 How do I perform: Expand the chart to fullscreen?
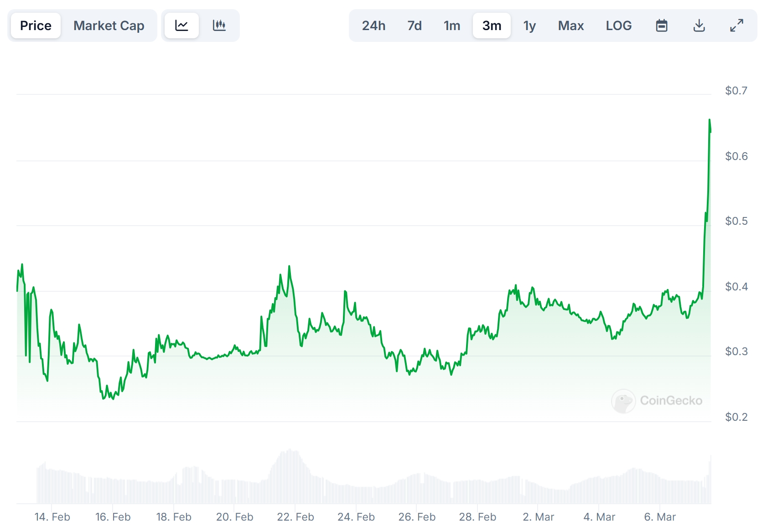point(736,26)
